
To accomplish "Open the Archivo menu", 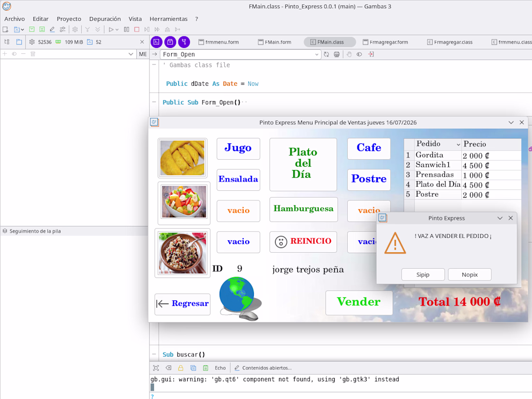I will click(15, 19).
